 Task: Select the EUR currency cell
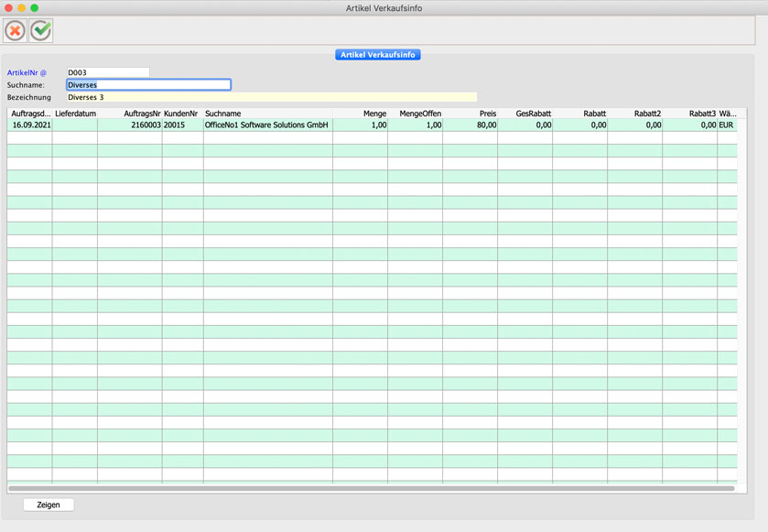[726, 125]
